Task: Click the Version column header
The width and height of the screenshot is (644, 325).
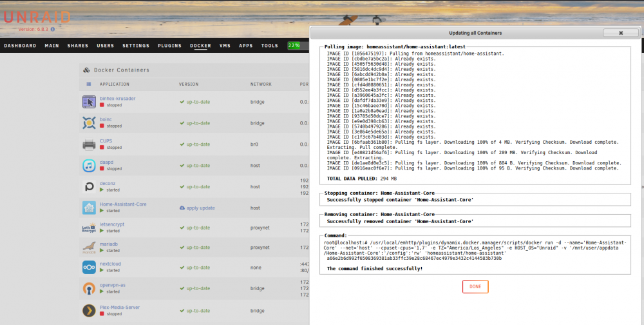Action: coord(189,84)
